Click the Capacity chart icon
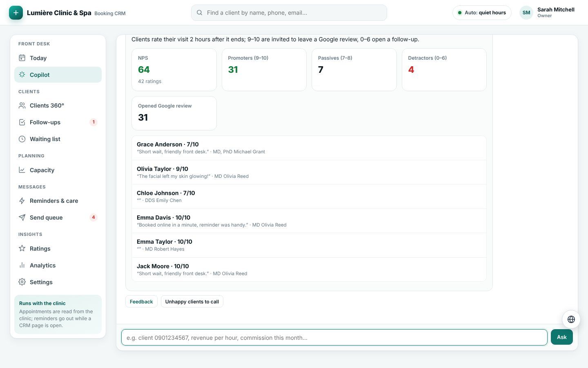The width and height of the screenshot is (588, 368). click(x=22, y=170)
